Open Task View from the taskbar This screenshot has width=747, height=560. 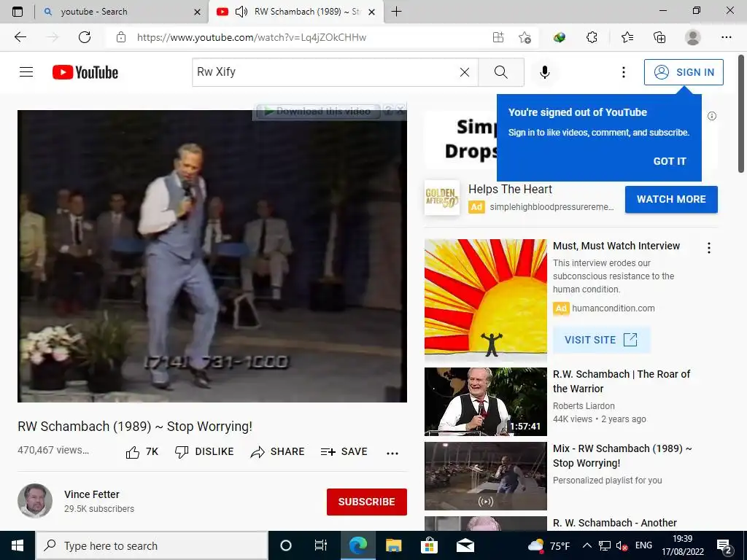click(x=321, y=545)
